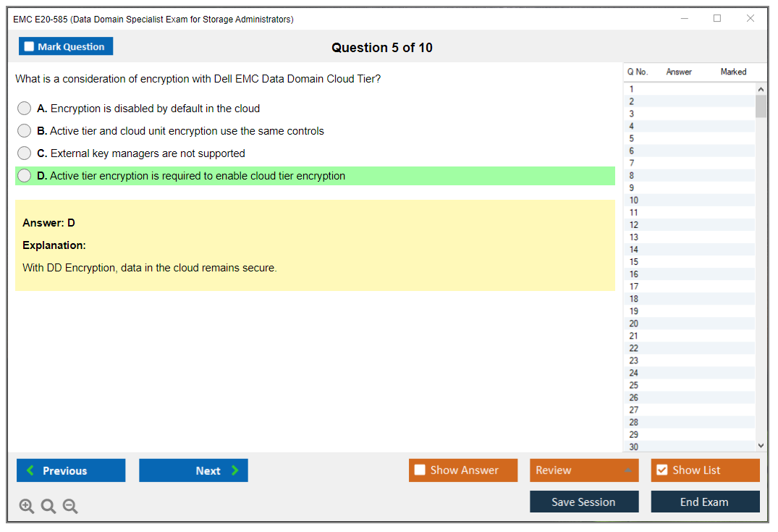Click the zoom out magnifier icon
This screenshot has width=778, height=532.
(x=70, y=507)
